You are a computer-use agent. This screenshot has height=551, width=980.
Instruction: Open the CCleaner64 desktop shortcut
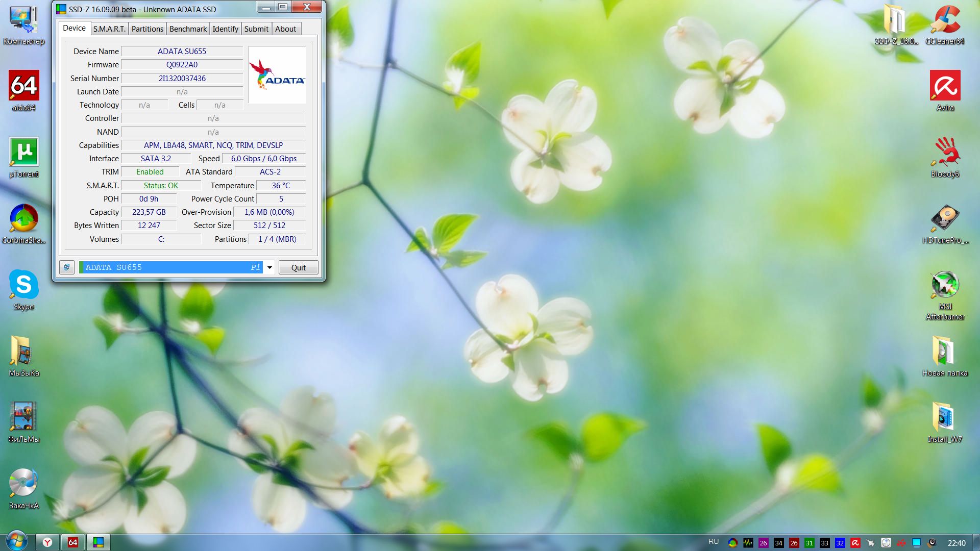coord(945,21)
